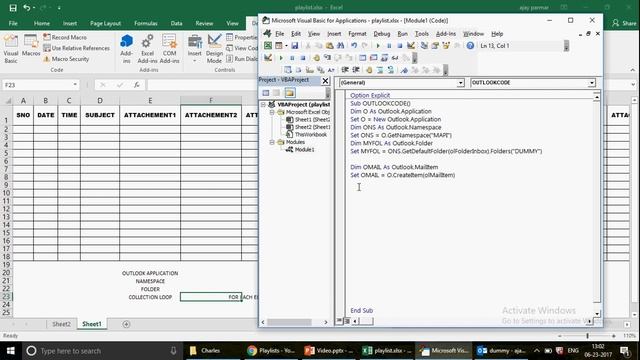
Task: Click the Find binoculars icon in VBA toolbar
Action: point(340,46)
